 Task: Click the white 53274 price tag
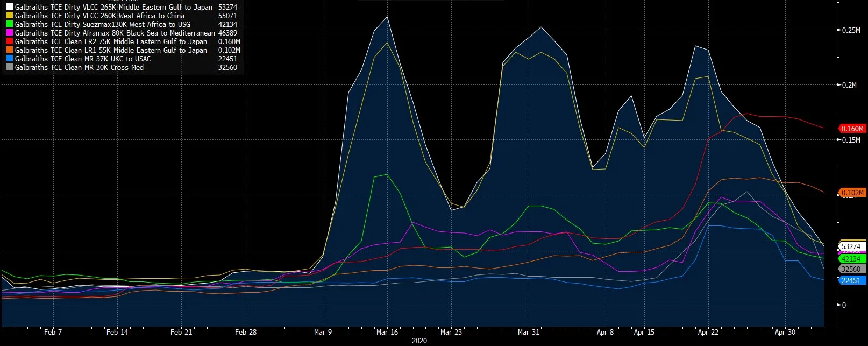pyautogui.click(x=851, y=246)
